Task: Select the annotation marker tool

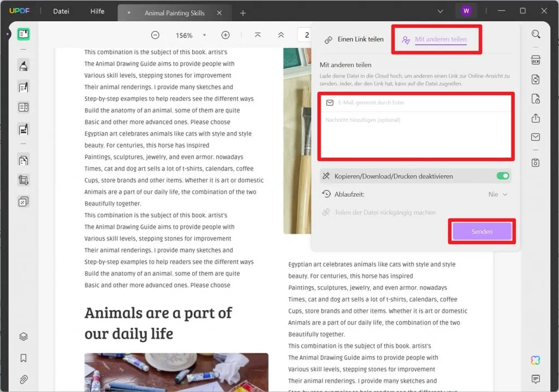Action: click(x=22, y=65)
